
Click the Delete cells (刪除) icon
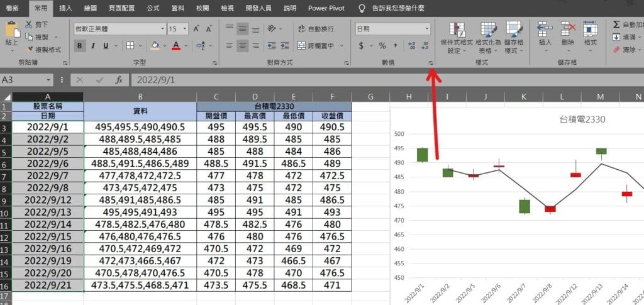568,29
